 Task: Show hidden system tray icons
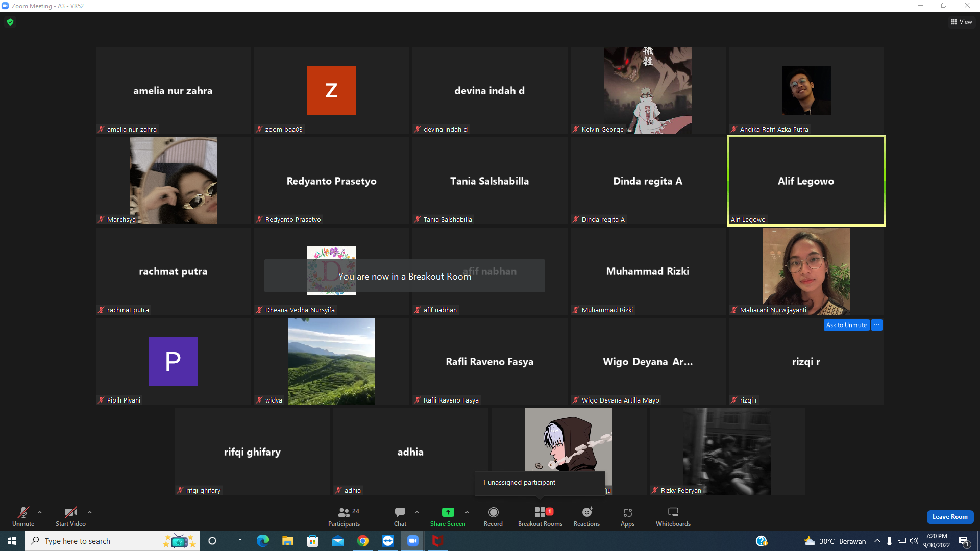[x=877, y=541]
